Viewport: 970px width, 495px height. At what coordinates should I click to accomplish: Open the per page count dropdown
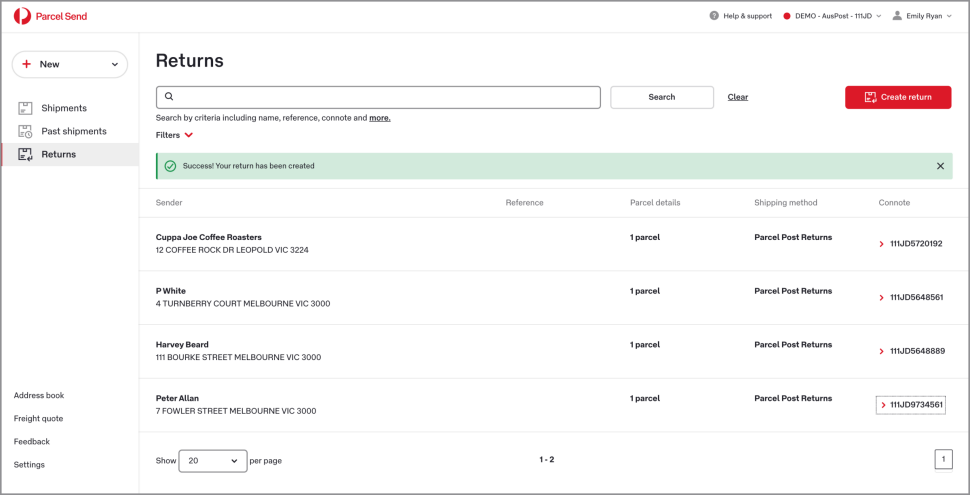coord(213,461)
